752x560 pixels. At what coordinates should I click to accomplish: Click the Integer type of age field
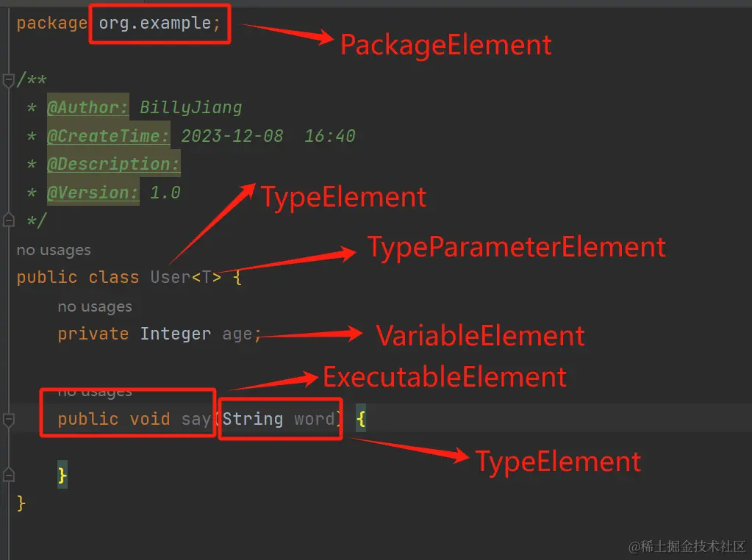click(x=175, y=334)
